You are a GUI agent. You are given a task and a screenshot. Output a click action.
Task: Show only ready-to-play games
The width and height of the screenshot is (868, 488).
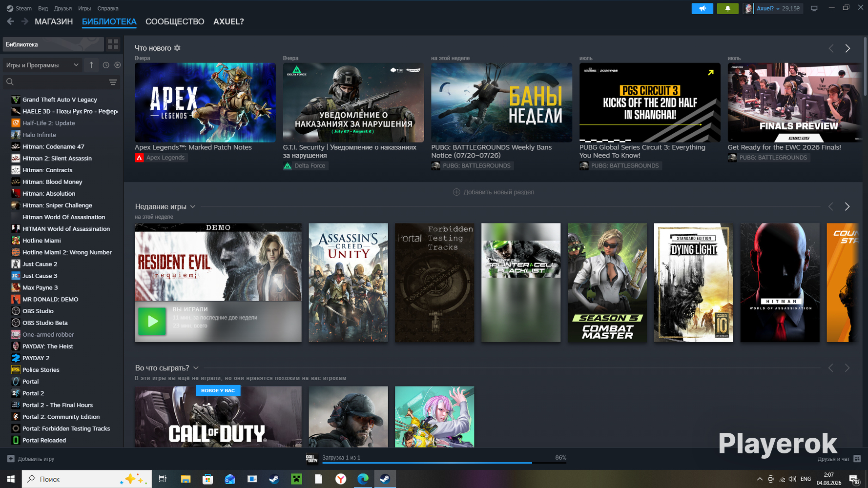click(x=118, y=65)
